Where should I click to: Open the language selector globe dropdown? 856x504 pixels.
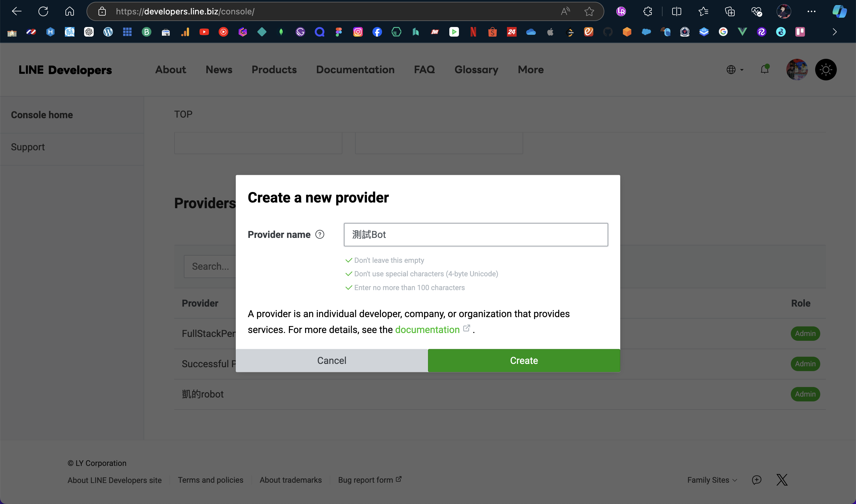734,69
